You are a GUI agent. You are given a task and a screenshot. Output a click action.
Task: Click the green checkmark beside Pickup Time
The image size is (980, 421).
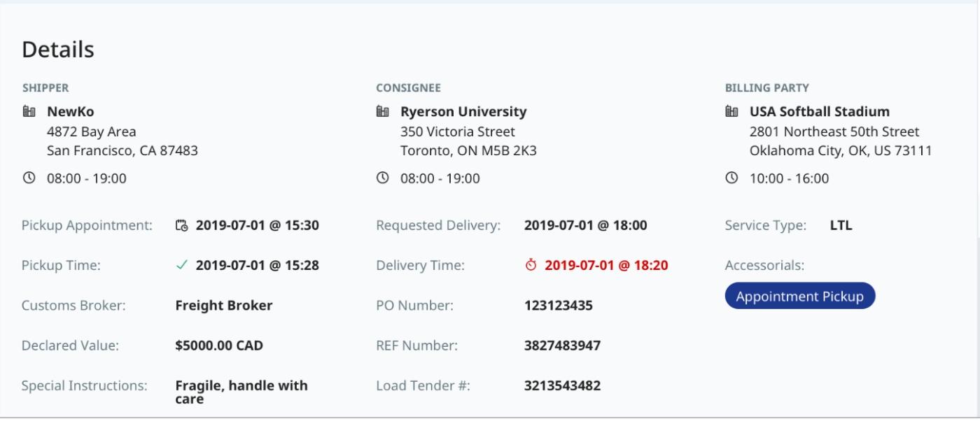[x=182, y=265]
